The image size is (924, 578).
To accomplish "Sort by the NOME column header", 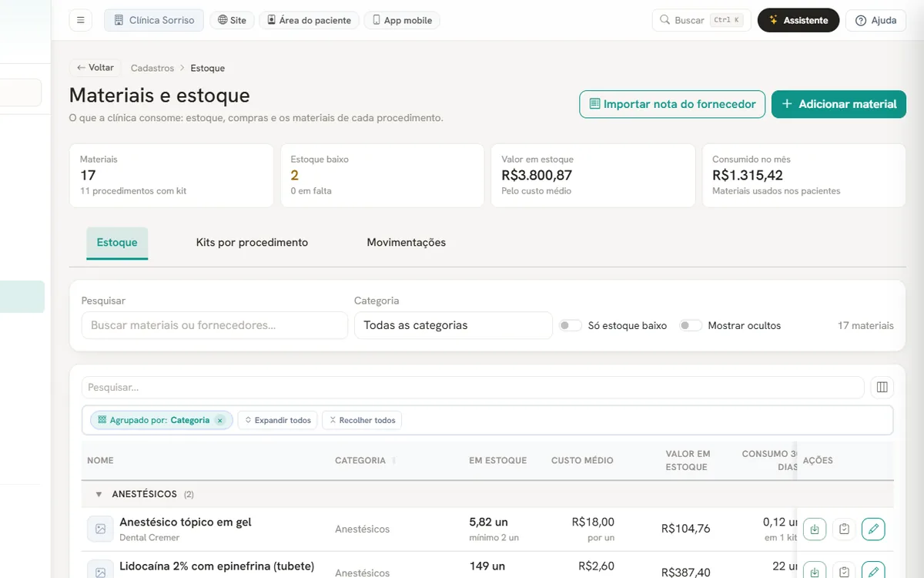I will tap(100, 460).
